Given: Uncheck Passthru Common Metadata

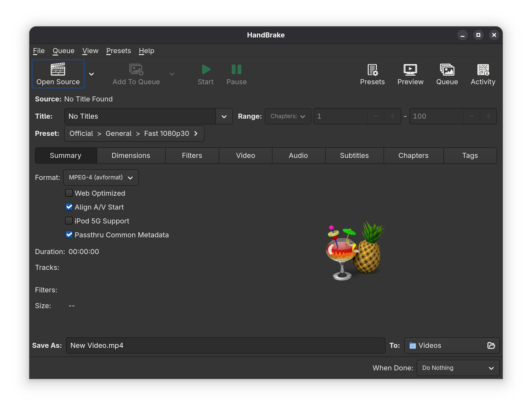Looking at the screenshot, I should [69, 235].
